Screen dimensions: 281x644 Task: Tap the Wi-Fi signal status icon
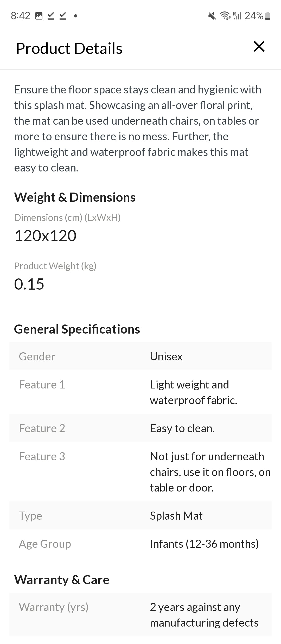coord(225,16)
